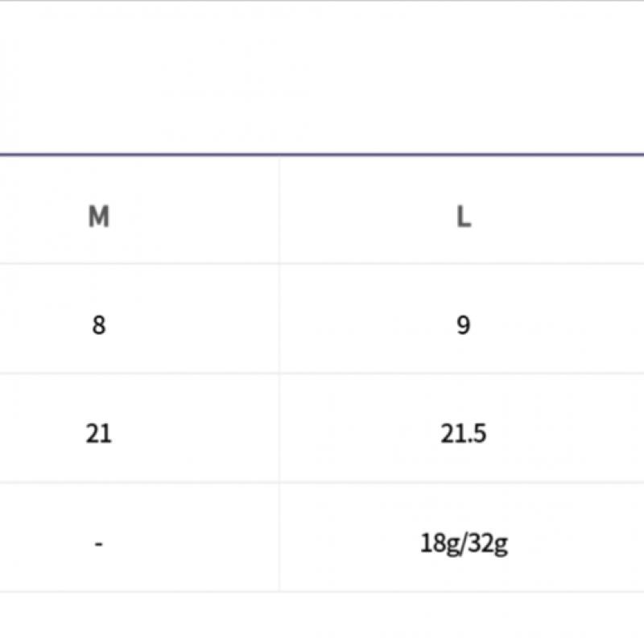Click the M size column header
Image resolution: width=644 pixels, height=644 pixels.
tap(98, 217)
